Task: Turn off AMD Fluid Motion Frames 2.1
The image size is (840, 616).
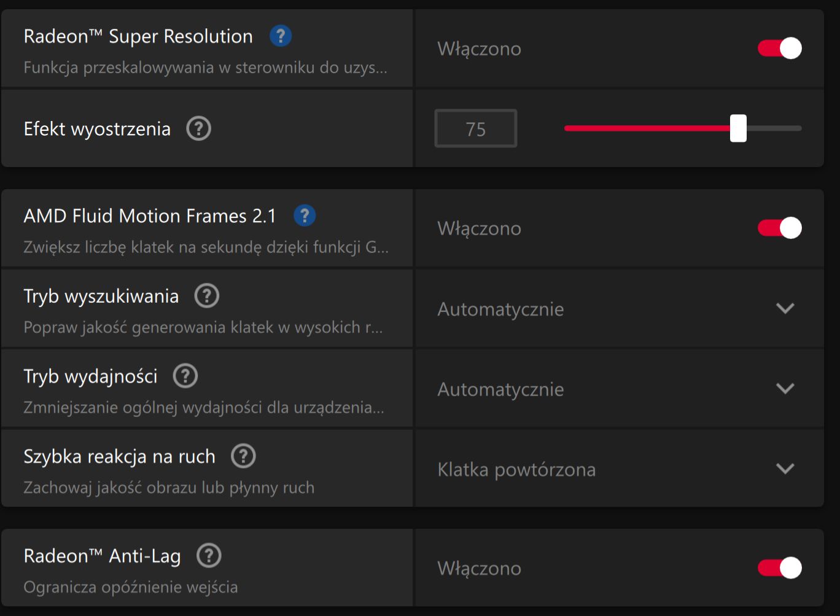Action: 780,228
